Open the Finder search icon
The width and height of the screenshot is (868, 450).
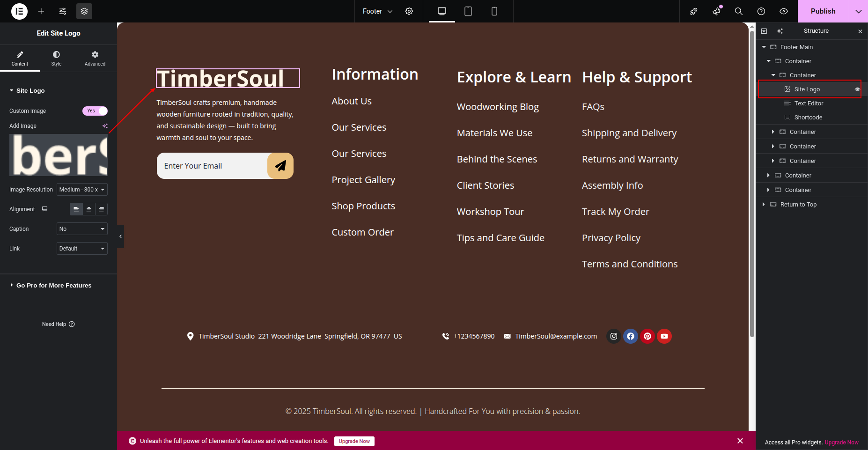click(739, 11)
